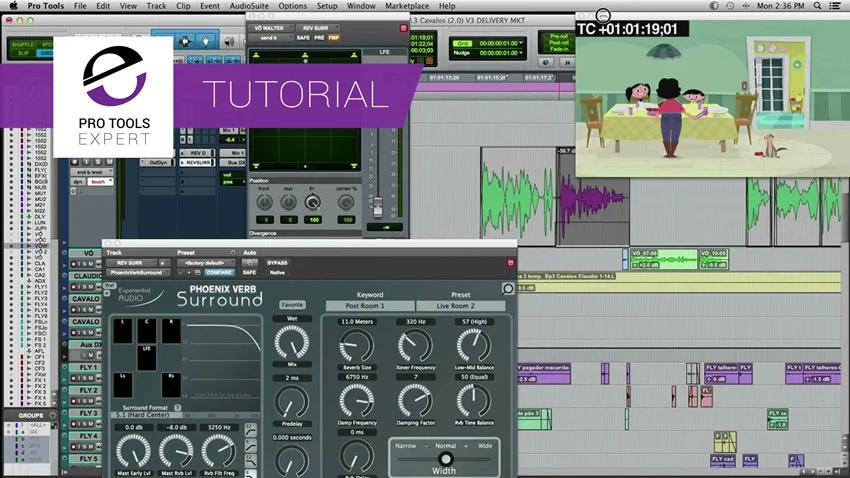Select the Scrubber speaker tool
850x478 pixels.
pos(229,41)
